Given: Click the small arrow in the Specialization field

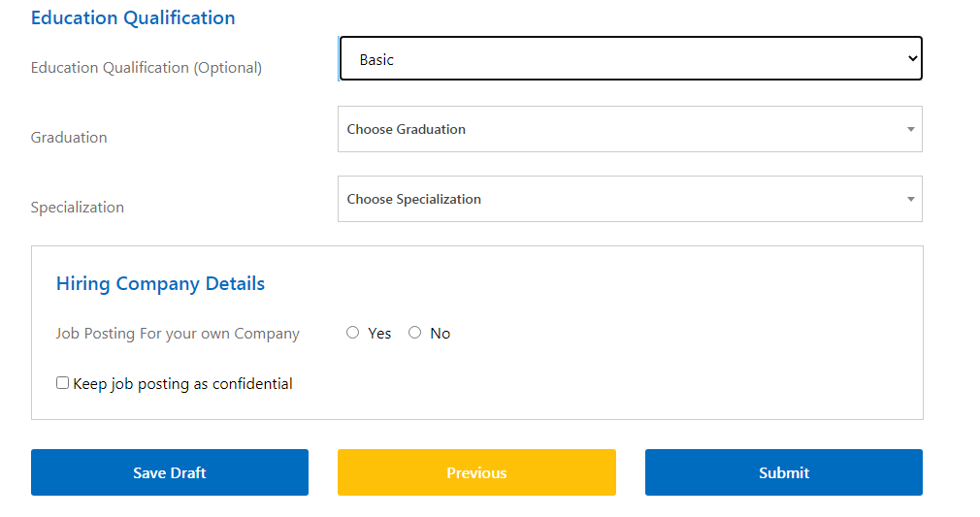Looking at the screenshot, I should [911, 200].
